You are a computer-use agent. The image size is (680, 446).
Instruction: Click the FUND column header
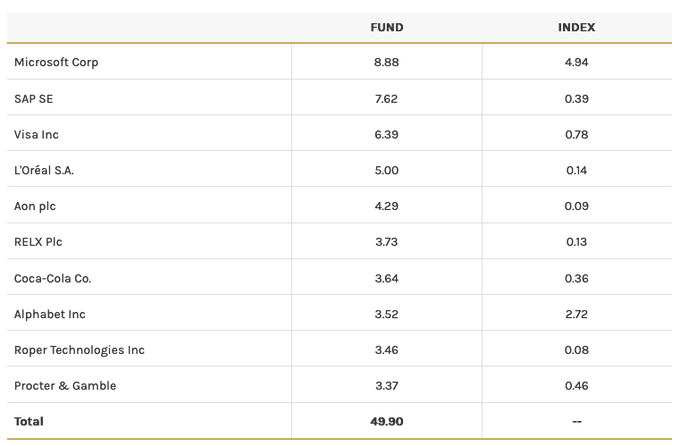click(386, 27)
